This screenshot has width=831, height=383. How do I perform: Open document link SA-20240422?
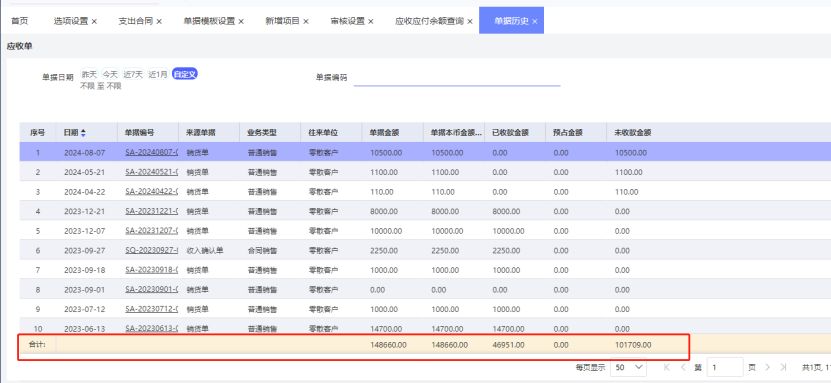pyautogui.click(x=152, y=192)
